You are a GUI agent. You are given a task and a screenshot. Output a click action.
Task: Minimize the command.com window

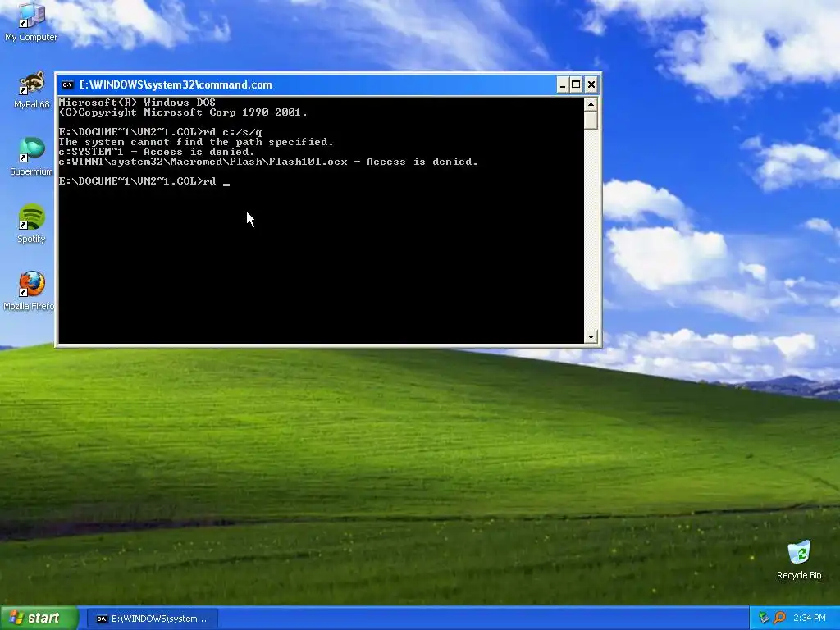(563, 84)
